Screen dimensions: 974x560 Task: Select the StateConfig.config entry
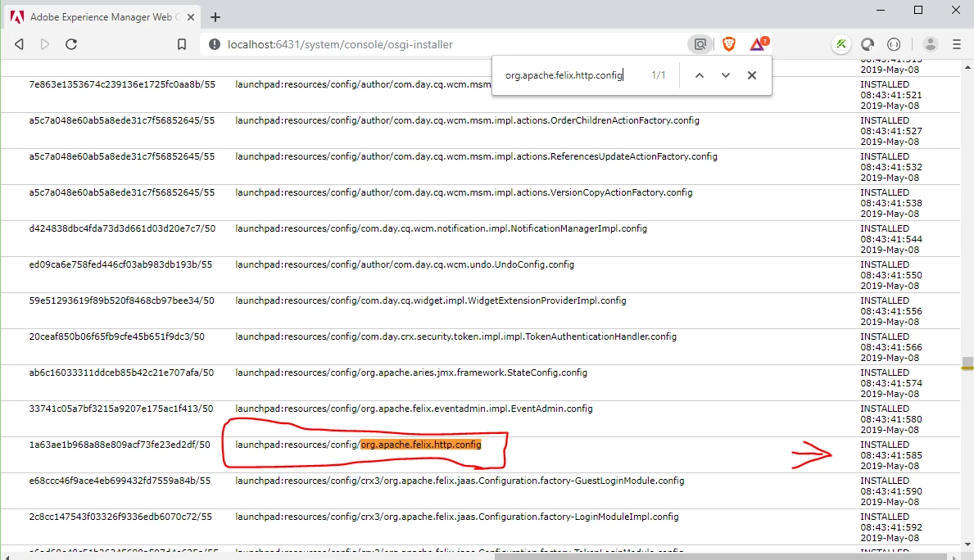click(411, 373)
